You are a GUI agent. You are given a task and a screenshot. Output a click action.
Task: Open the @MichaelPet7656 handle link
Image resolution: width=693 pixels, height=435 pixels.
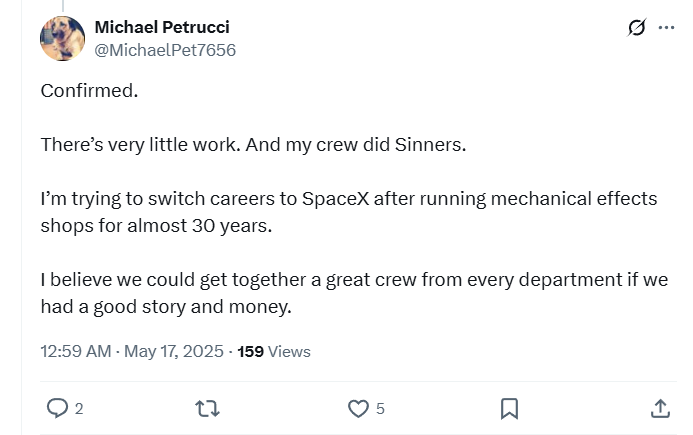[165, 49]
